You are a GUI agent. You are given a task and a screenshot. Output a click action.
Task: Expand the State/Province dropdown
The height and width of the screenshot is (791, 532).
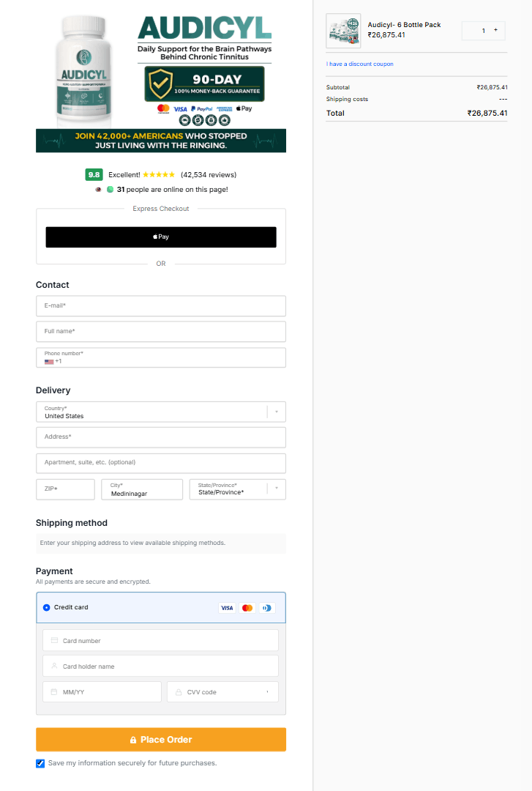[x=238, y=489]
